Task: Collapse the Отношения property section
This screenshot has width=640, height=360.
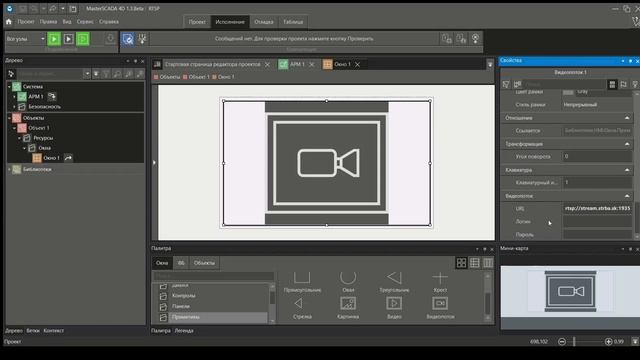Action: tap(627, 118)
